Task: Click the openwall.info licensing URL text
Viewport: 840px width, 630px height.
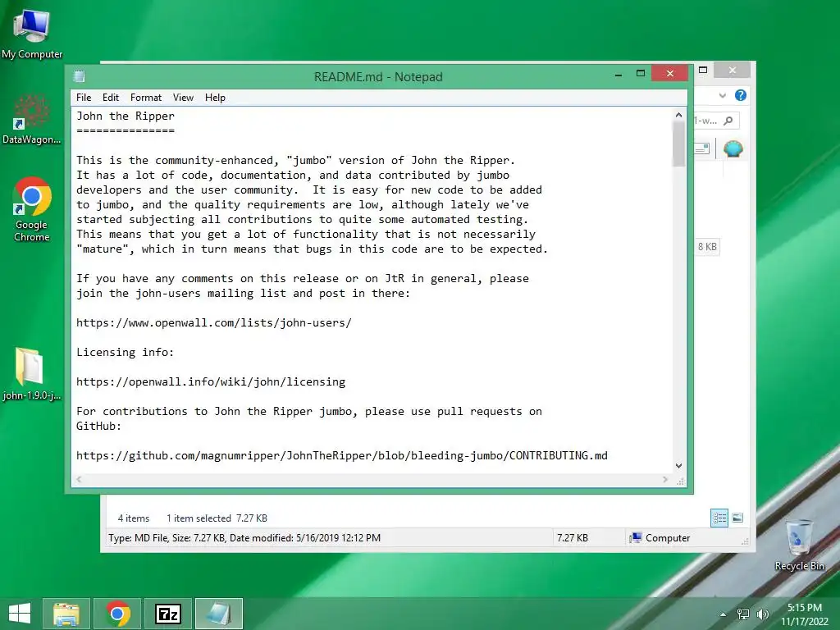Action: pos(211,381)
